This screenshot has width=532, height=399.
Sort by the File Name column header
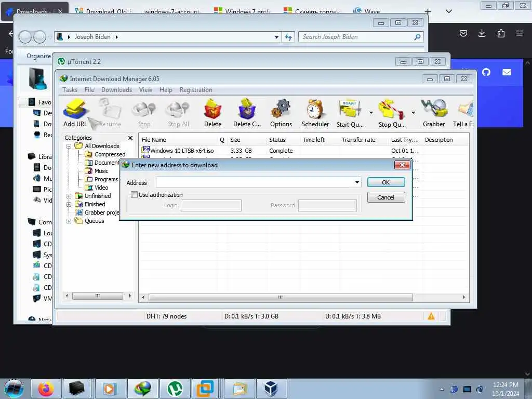tap(178, 140)
